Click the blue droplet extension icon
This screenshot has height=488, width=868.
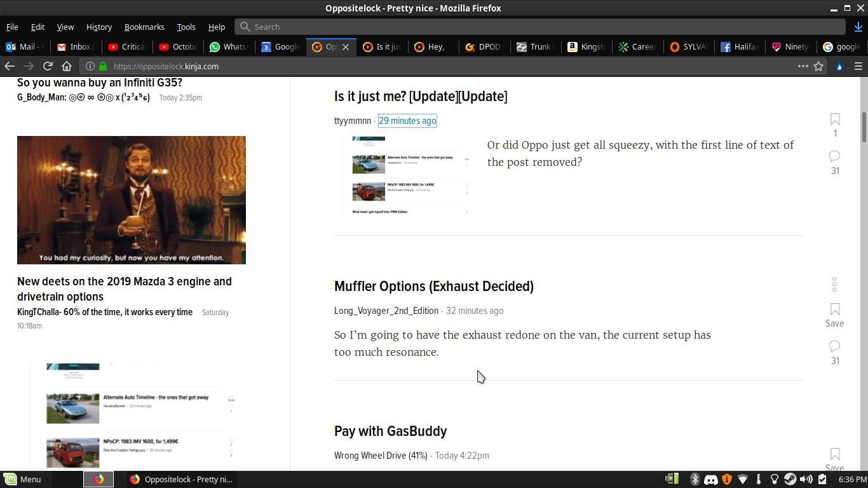coord(839,66)
